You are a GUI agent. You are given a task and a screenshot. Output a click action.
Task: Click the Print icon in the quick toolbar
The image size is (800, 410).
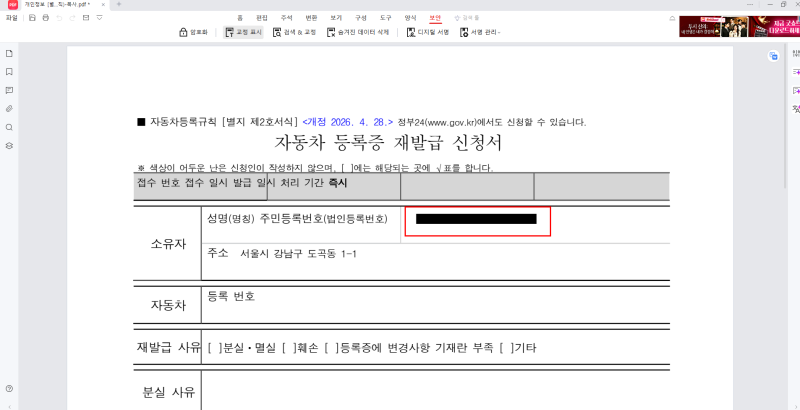[45, 18]
